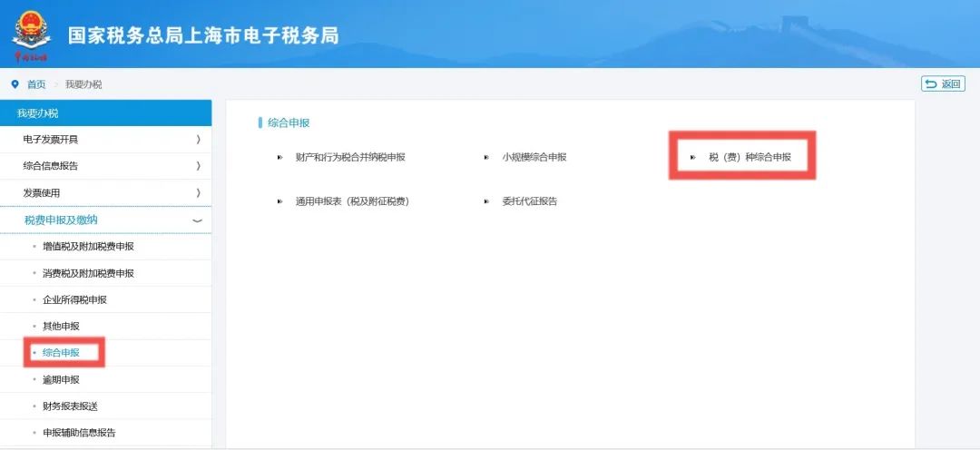Open 企业所得税申报
The image size is (980, 450).
tap(74, 300)
